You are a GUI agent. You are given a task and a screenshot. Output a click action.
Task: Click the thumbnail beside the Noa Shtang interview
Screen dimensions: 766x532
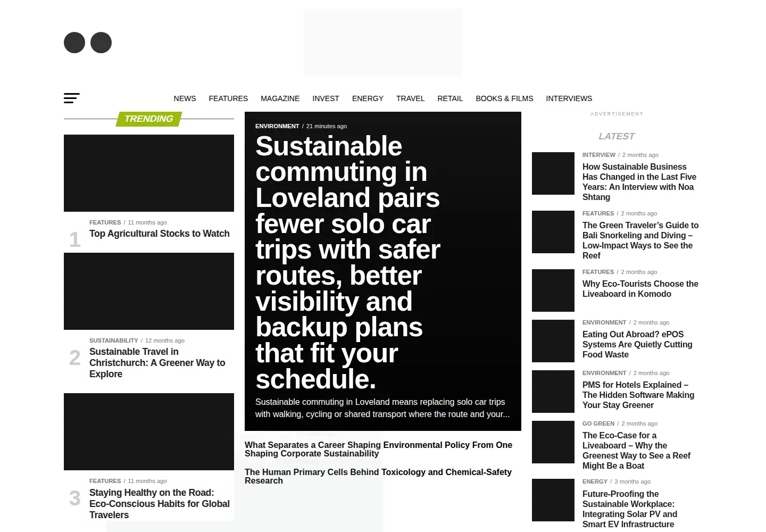(553, 173)
